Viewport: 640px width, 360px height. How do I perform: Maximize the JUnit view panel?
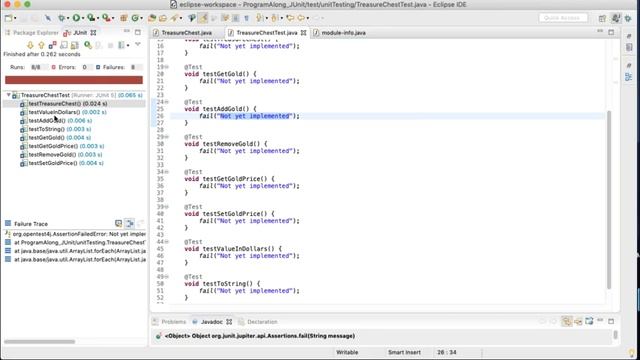[x=138, y=32]
